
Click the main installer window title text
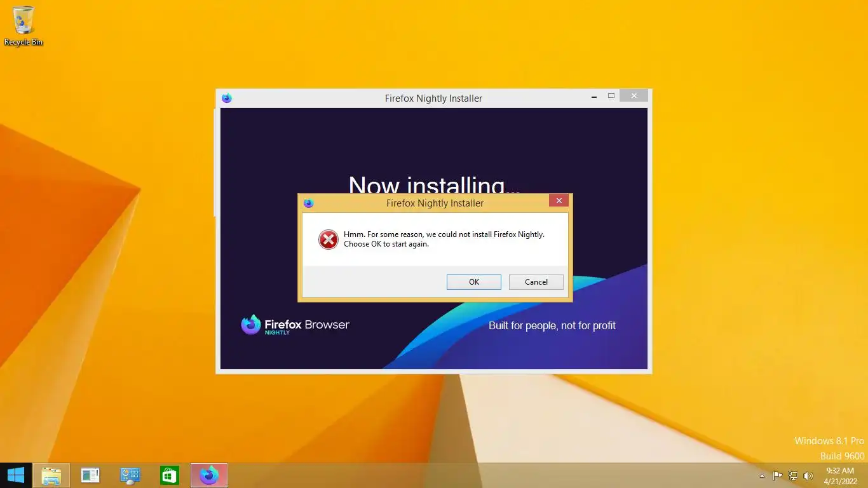tap(433, 98)
